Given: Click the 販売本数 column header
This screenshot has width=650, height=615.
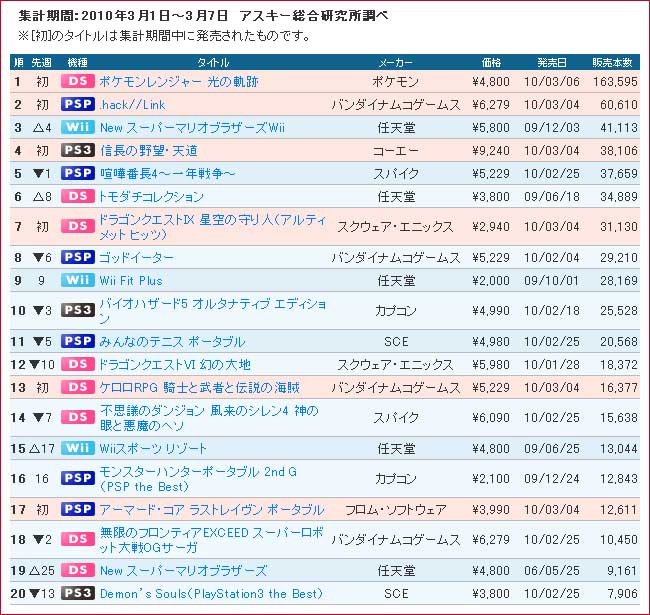Looking at the screenshot, I should pos(612,63).
